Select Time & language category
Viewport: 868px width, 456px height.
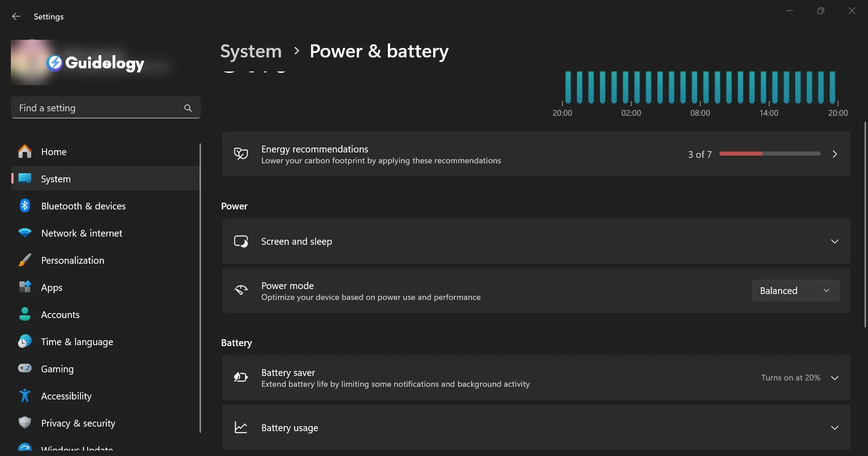[x=105, y=342]
